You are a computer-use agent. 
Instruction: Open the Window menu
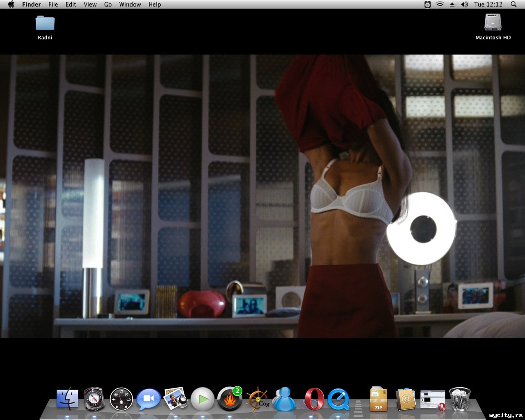click(130, 5)
